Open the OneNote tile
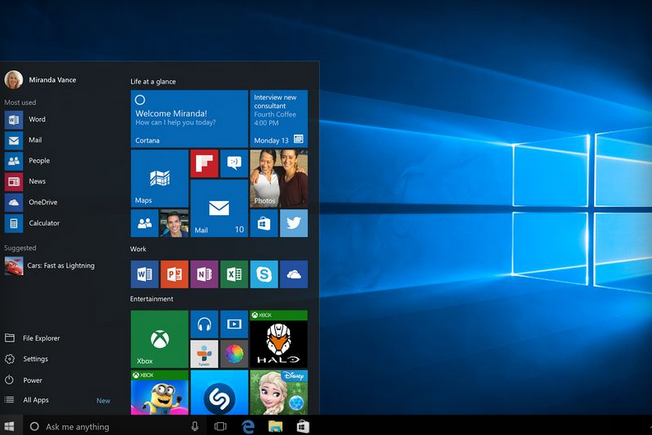 pos(204,274)
